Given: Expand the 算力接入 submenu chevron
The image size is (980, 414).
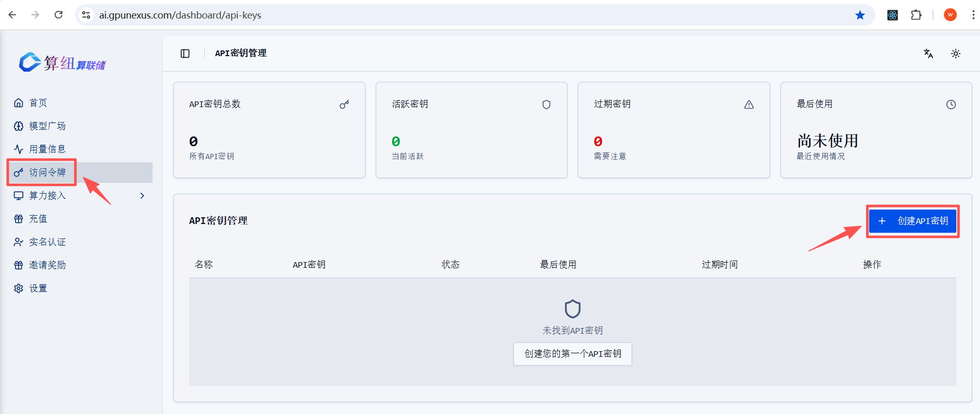Looking at the screenshot, I should 142,196.
